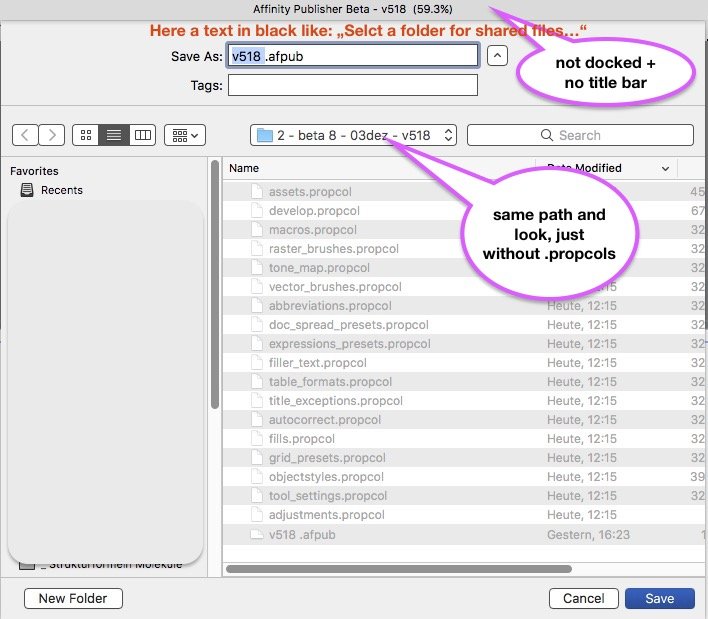Switch to list view
Image resolution: width=708 pixels, height=619 pixels.
pyautogui.click(x=114, y=135)
